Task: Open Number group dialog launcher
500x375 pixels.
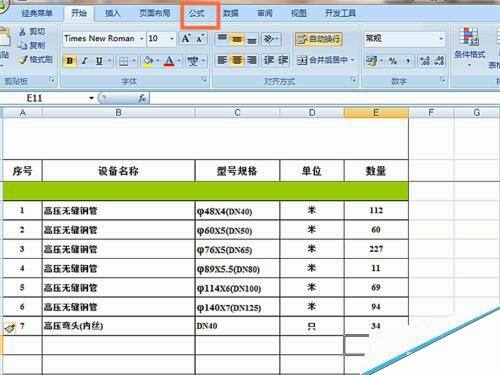Action: click(x=443, y=80)
